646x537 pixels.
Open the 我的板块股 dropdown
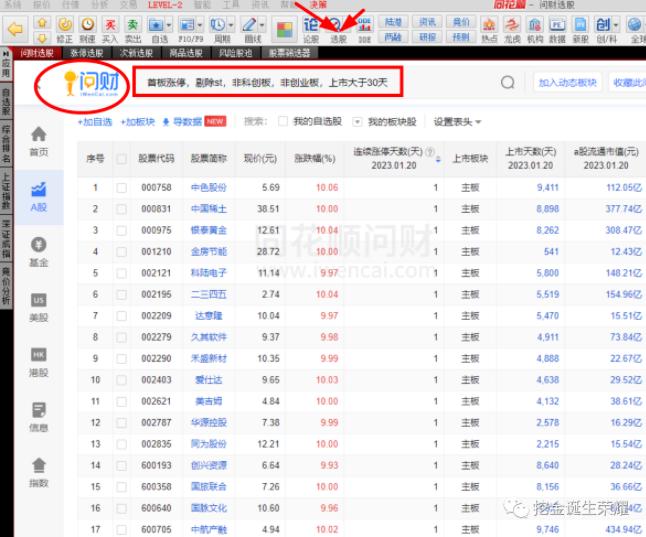tap(358, 122)
